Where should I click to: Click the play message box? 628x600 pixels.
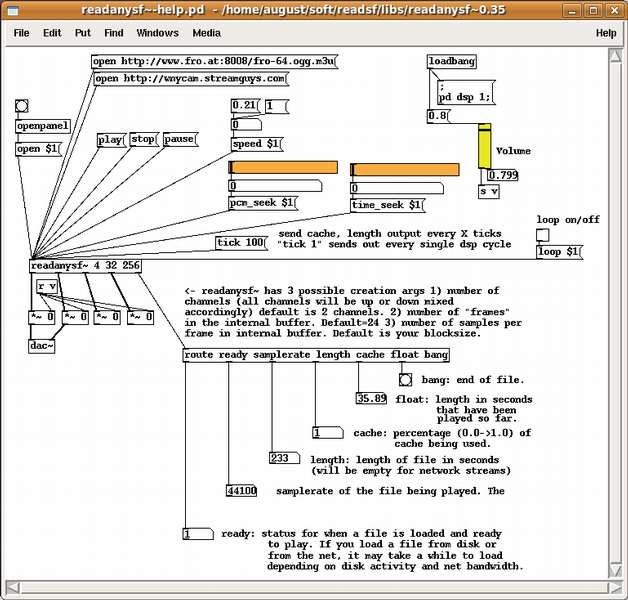pos(111,140)
